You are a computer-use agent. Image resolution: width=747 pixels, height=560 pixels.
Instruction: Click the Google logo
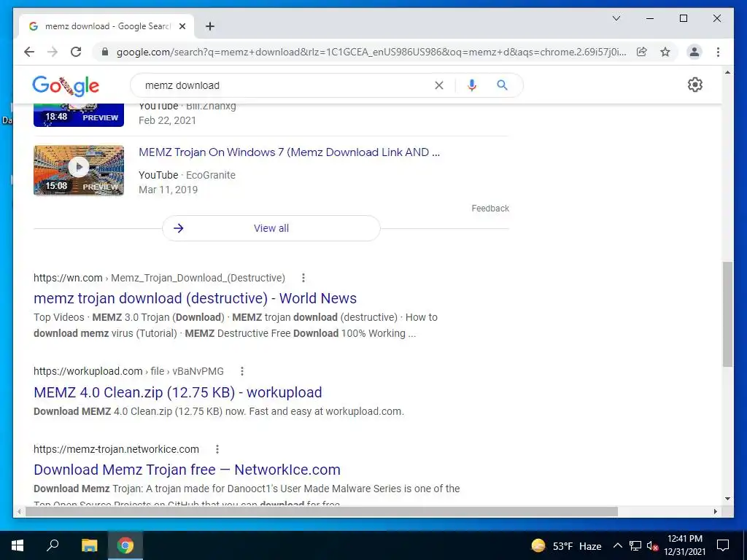pyautogui.click(x=66, y=86)
